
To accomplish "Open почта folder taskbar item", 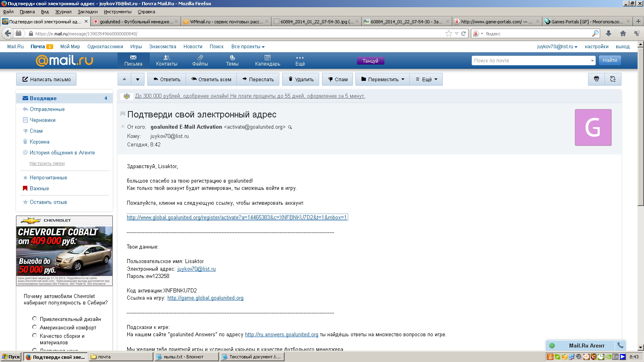I will click(x=121, y=357).
